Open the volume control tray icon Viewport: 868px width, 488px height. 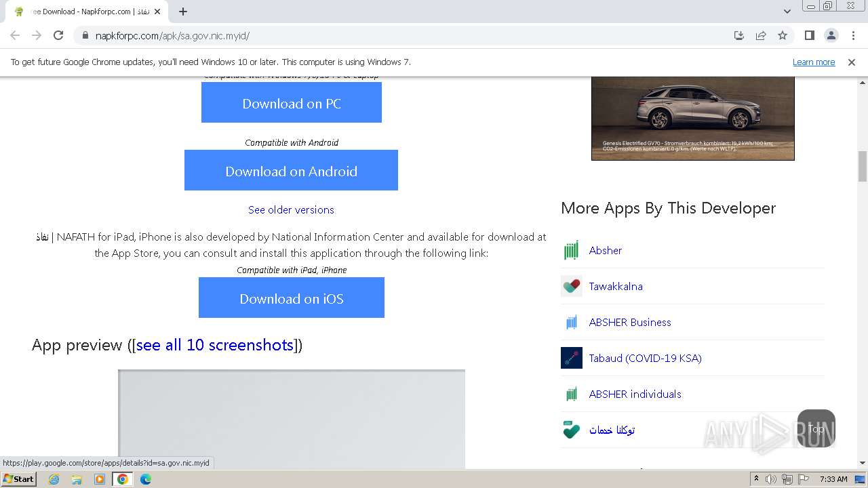point(771,479)
